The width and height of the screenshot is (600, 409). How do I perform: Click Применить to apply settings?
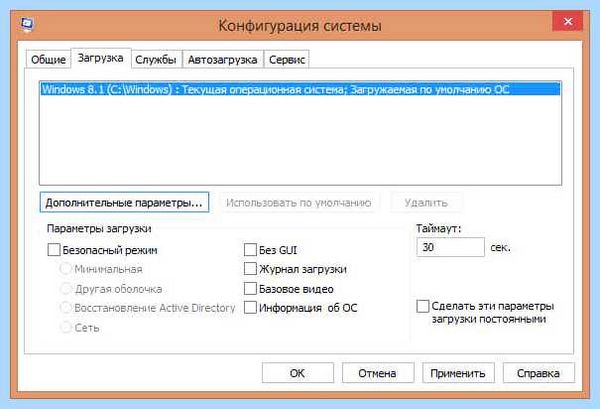coord(458,373)
